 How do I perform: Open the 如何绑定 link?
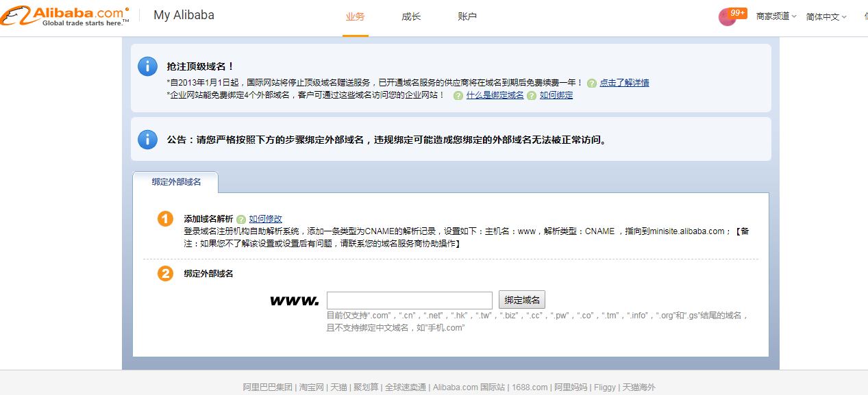tap(556, 95)
